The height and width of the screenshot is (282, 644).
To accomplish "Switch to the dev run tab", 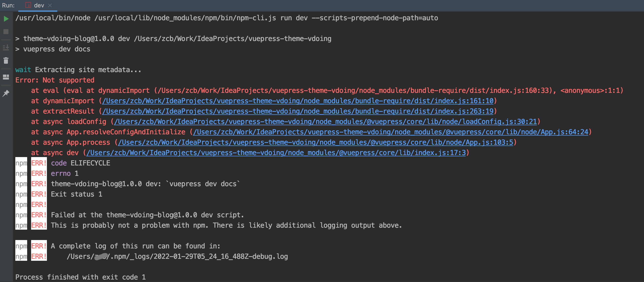I will tap(39, 5).
